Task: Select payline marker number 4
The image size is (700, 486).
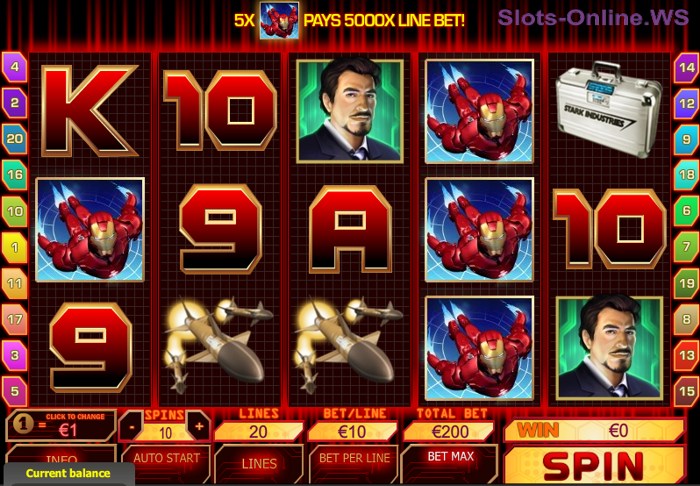Action: coord(14,67)
